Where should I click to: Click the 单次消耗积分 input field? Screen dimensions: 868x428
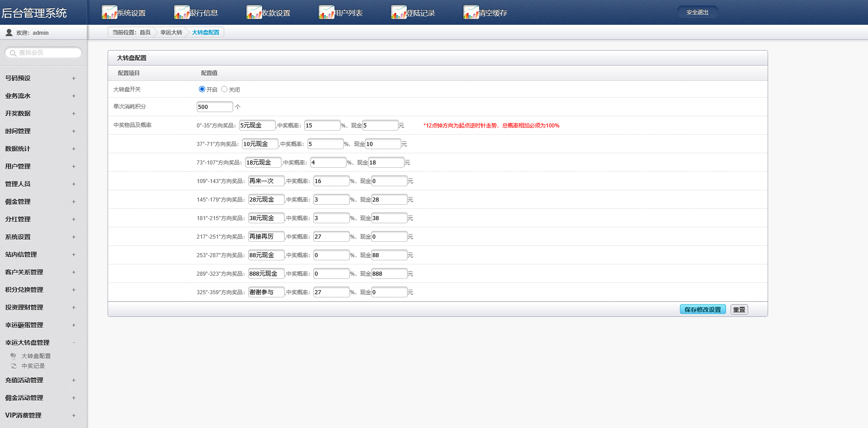pos(214,107)
